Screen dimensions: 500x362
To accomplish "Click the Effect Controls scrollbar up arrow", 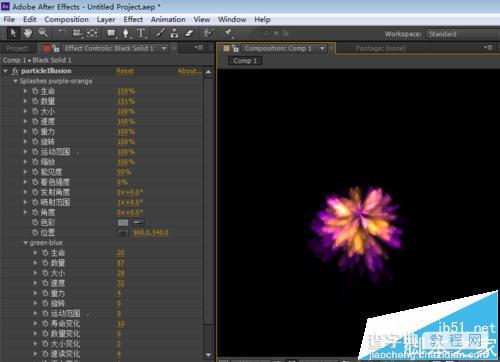I will [208, 71].
